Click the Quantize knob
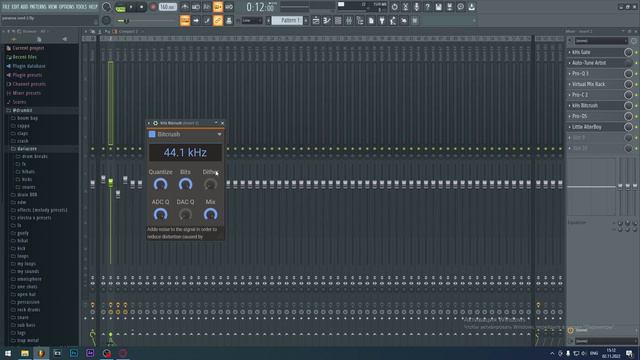 [x=160, y=184]
